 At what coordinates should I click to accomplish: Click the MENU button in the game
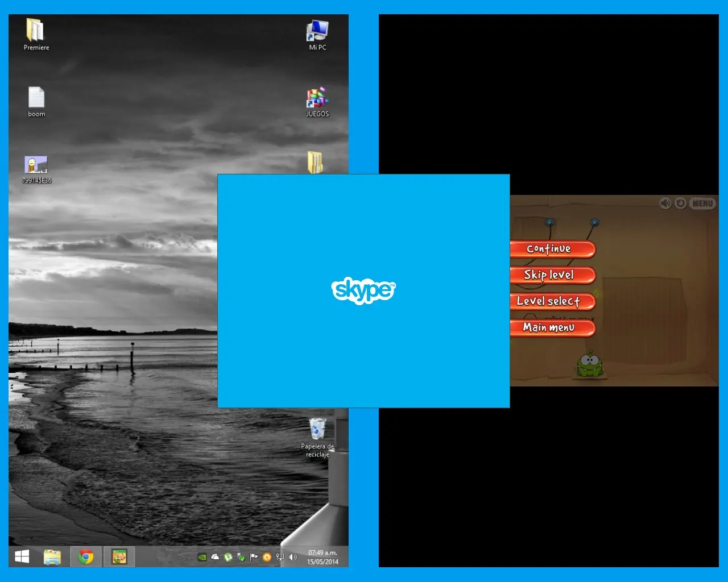pyautogui.click(x=703, y=203)
